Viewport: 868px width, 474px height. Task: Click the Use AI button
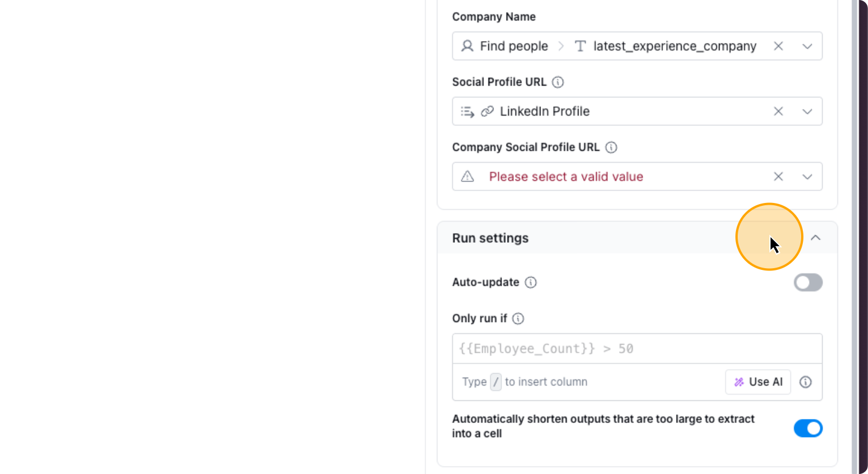758,382
